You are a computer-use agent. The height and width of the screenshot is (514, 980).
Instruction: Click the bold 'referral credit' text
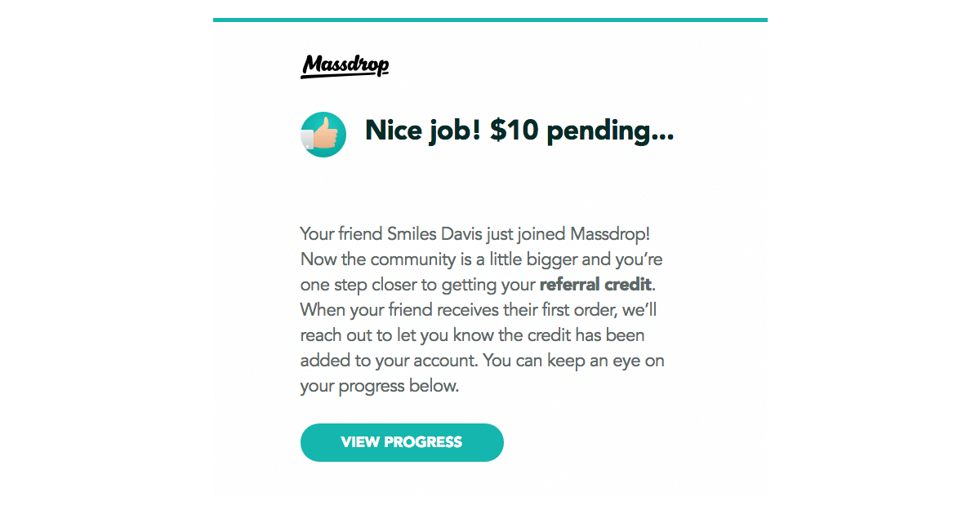point(595,285)
